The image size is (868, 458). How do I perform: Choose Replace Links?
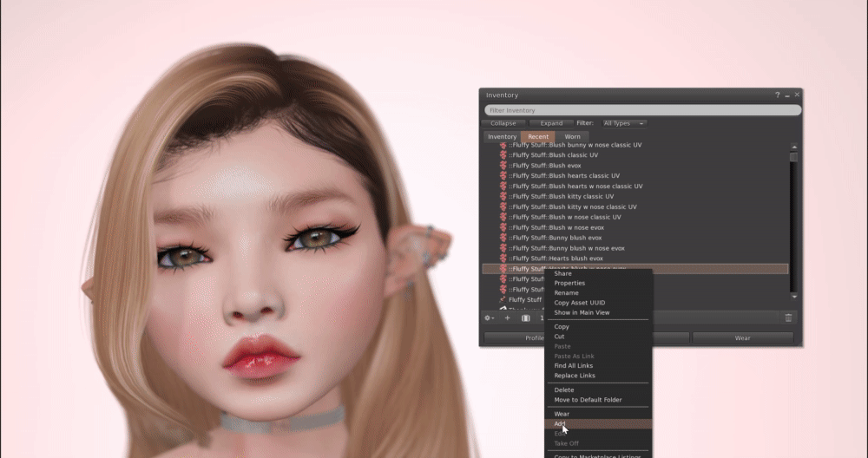point(574,376)
